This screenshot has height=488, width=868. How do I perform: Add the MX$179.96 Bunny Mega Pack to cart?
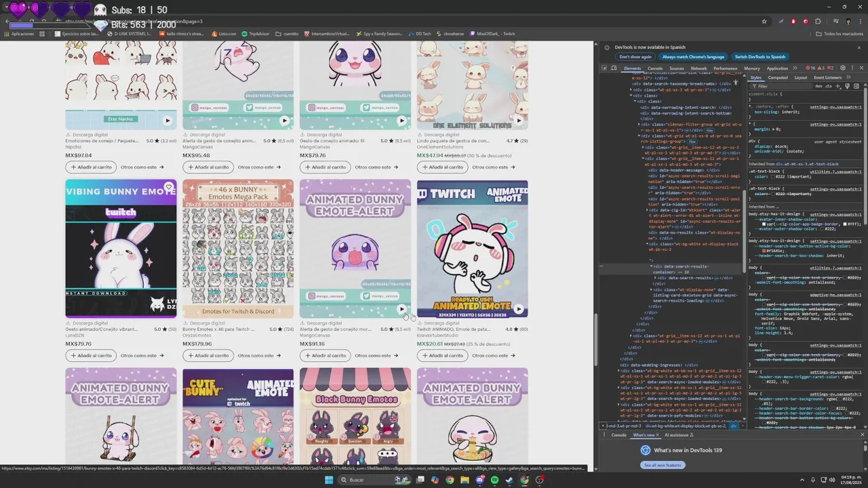click(x=208, y=355)
